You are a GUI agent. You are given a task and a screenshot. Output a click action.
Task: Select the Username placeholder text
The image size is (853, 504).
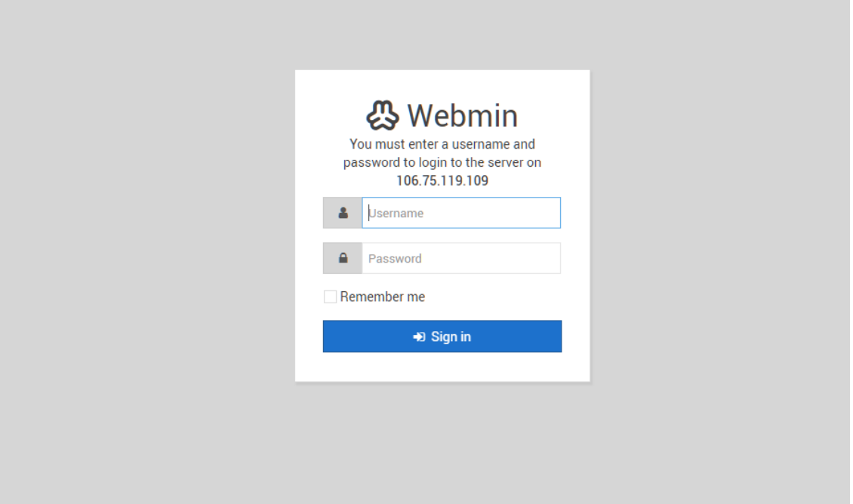(396, 213)
